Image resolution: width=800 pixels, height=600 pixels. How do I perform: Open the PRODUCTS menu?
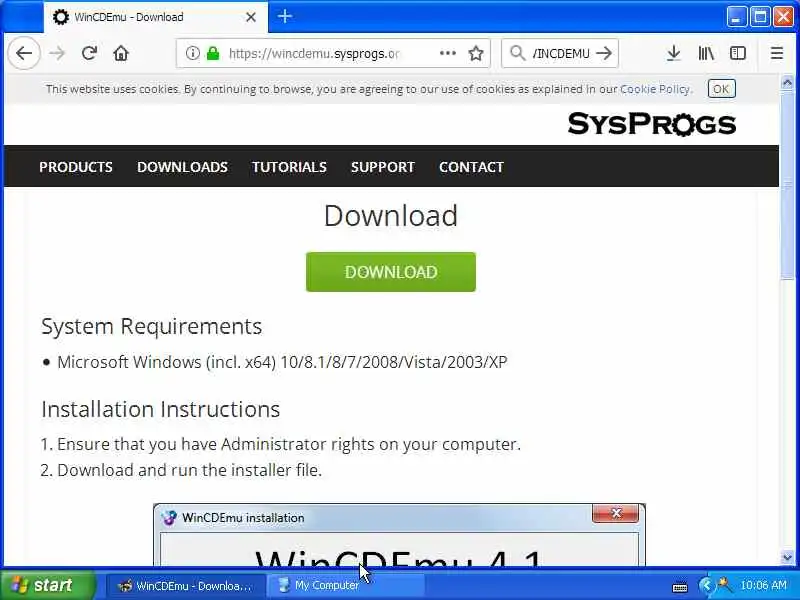[76, 167]
